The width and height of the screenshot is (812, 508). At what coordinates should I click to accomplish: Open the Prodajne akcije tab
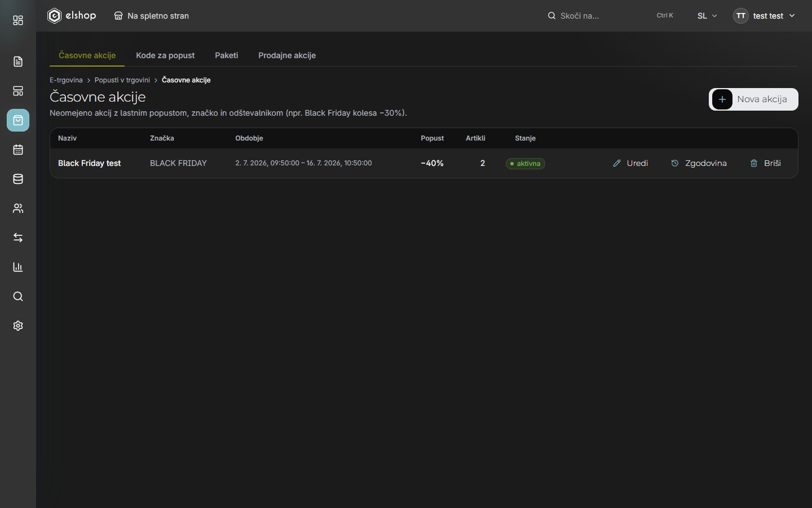click(x=287, y=55)
